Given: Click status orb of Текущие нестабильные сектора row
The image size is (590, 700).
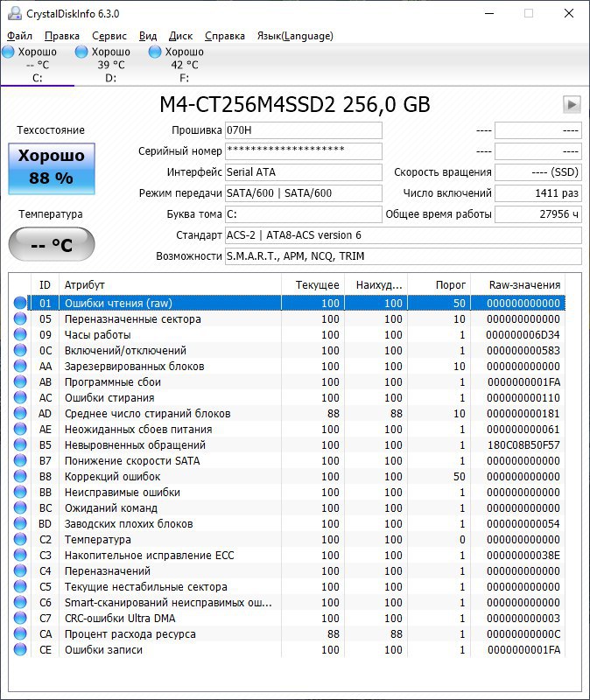Looking at the screenshot, I should point(20,586).
